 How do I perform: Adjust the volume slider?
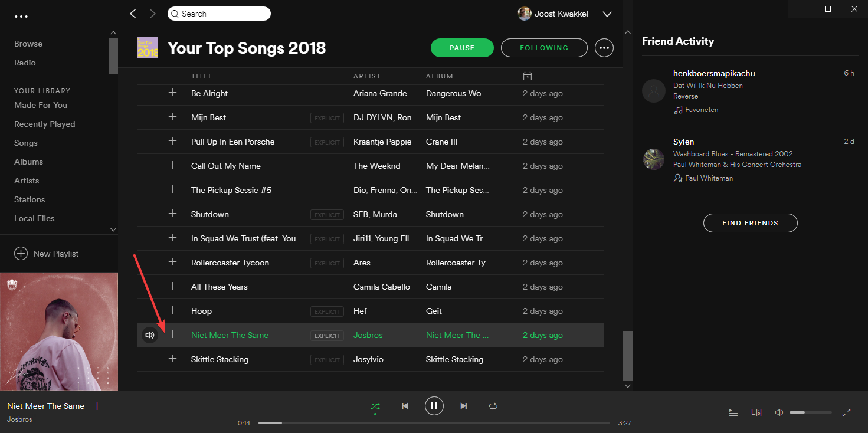click(x=810, y=412)
